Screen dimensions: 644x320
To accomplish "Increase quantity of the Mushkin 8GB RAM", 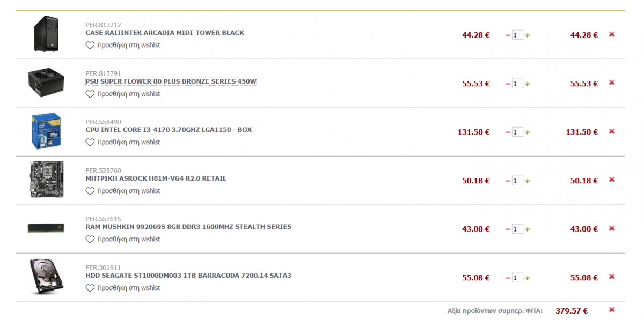I will point(527,229).
